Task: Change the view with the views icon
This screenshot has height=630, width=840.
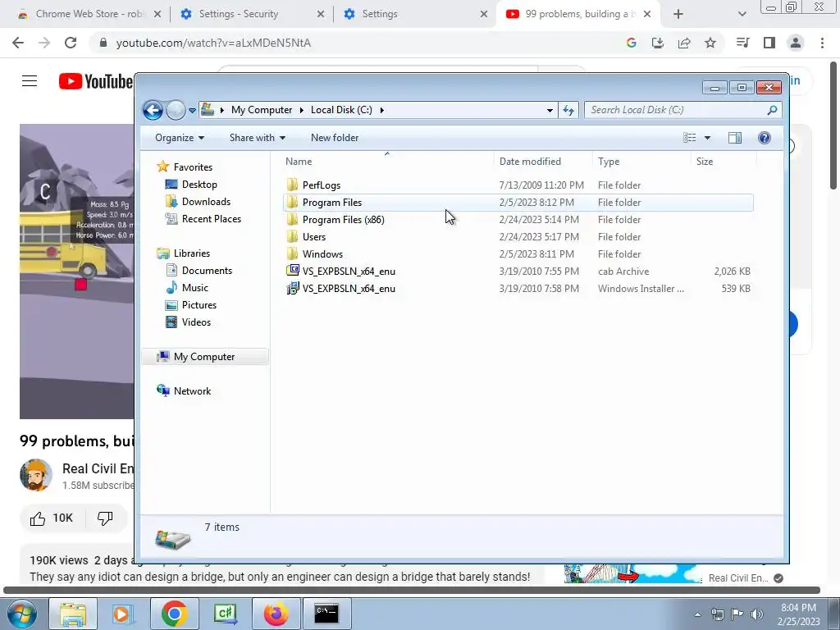Action: coord(689,138)
